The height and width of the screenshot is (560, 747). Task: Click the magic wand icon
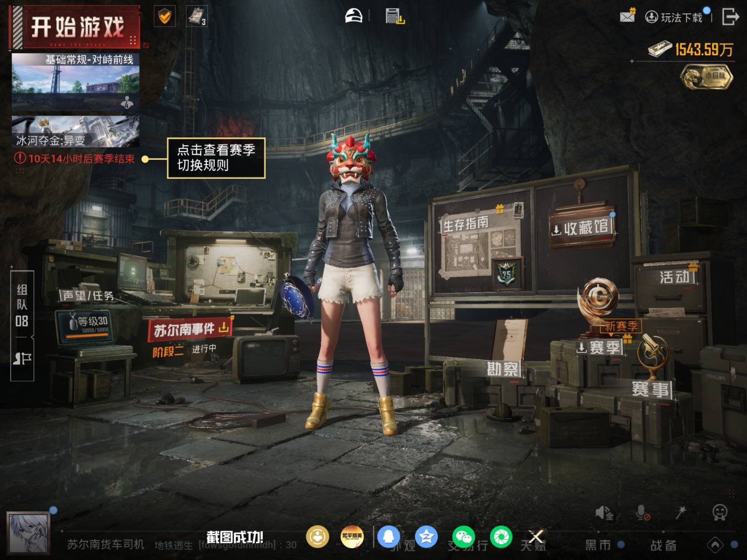(680, 513)
